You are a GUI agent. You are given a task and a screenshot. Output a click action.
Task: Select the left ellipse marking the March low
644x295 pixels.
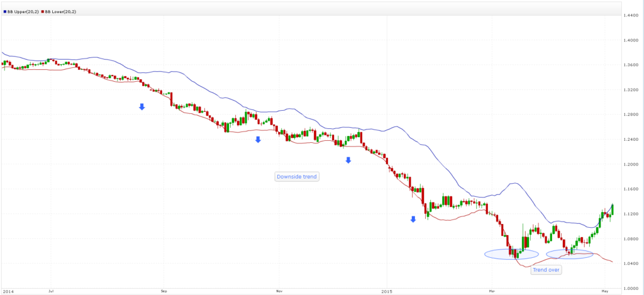click(x=511, y=254)
